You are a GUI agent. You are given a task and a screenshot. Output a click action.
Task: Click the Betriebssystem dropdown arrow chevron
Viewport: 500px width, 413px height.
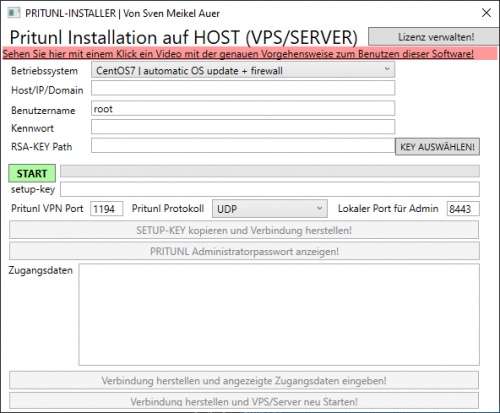pyautogui.click(x=387, y=69)
